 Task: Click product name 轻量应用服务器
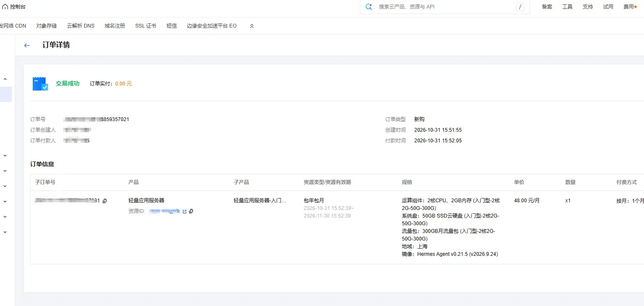point(146,201)
